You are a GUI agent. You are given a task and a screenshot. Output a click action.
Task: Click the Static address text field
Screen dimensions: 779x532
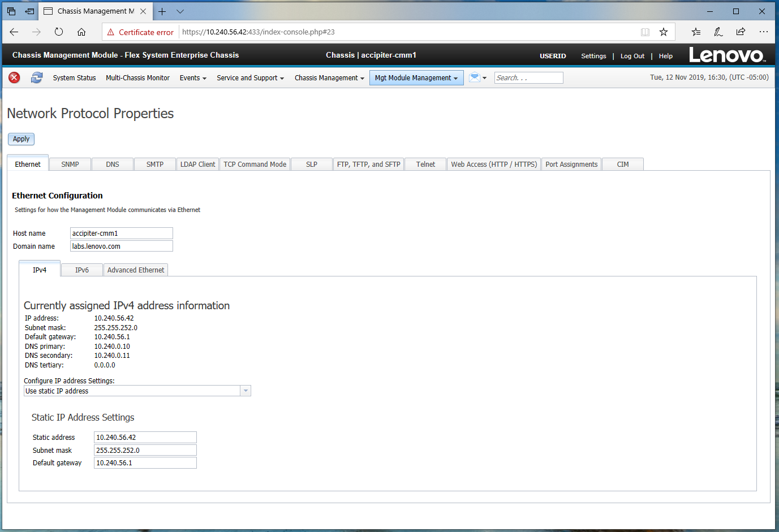[x=145, y=438]
